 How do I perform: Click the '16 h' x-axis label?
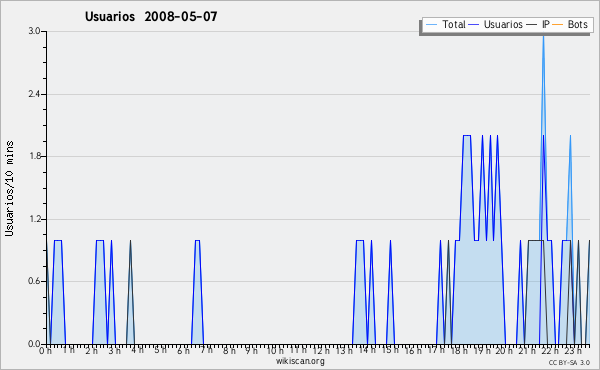pyautogui.click(x=413, y=351)
